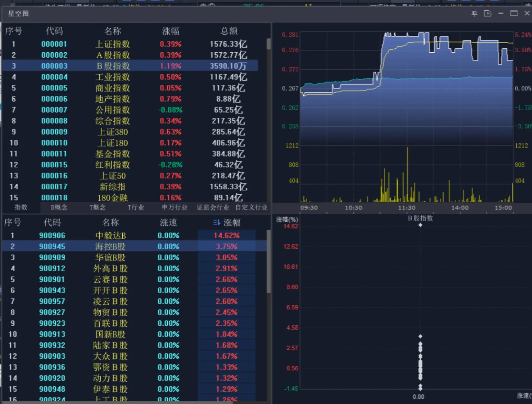This screenshot has width=532, height=404.
Task: Click the top diamond marker in scatter plot
Action: 420,225
